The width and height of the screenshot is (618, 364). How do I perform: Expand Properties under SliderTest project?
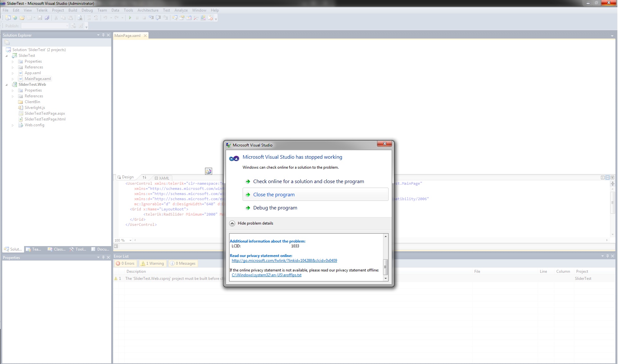pyautogui.click(x=13, y=62)
